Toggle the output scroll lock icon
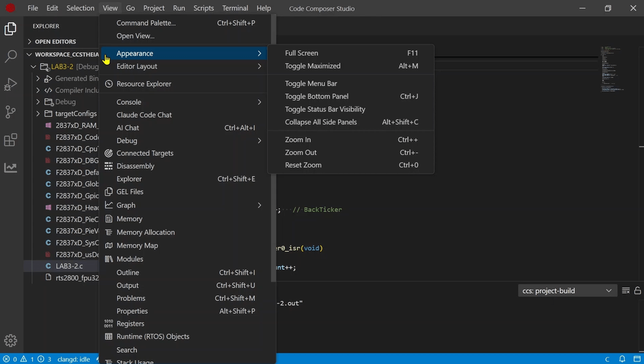Image resolution: width=644 pixels, height=364 pixels. click(x=637, y=291)
